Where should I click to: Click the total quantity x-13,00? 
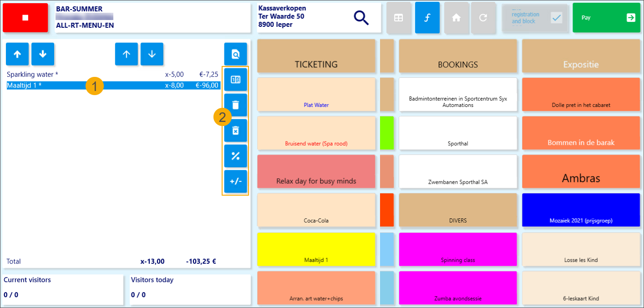152,262
